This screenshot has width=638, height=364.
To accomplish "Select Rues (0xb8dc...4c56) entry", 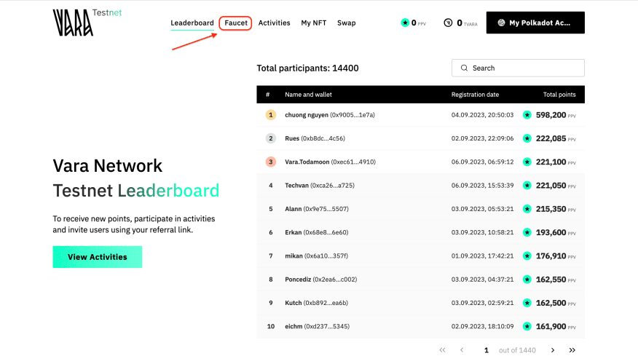I will click(421, 138).
